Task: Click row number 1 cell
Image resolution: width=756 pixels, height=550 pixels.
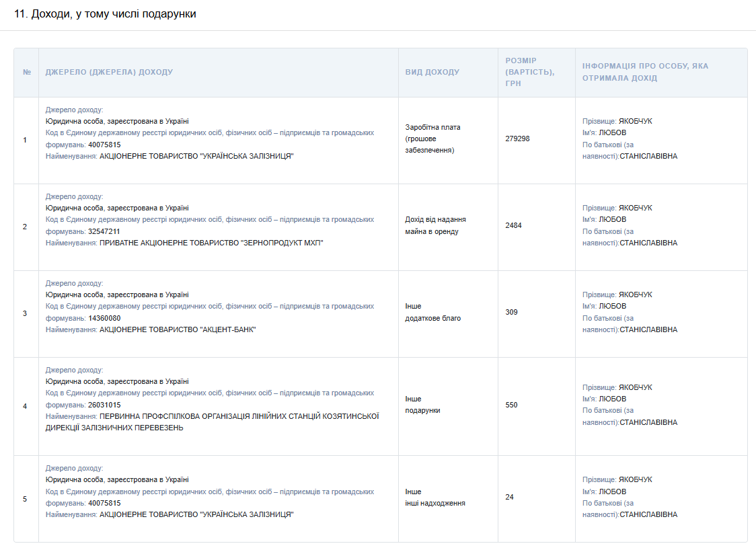Action: coord(25,141)
